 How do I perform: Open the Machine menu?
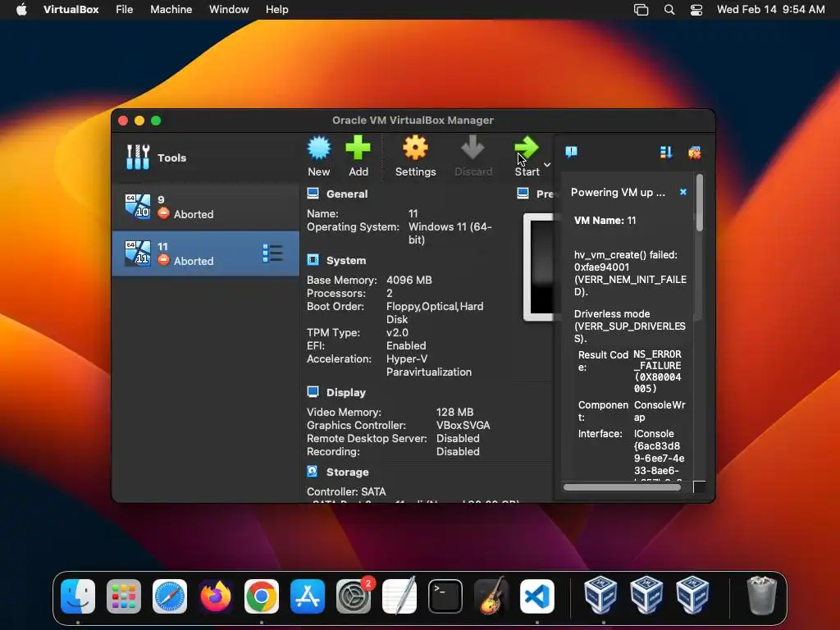pos(171,10)
